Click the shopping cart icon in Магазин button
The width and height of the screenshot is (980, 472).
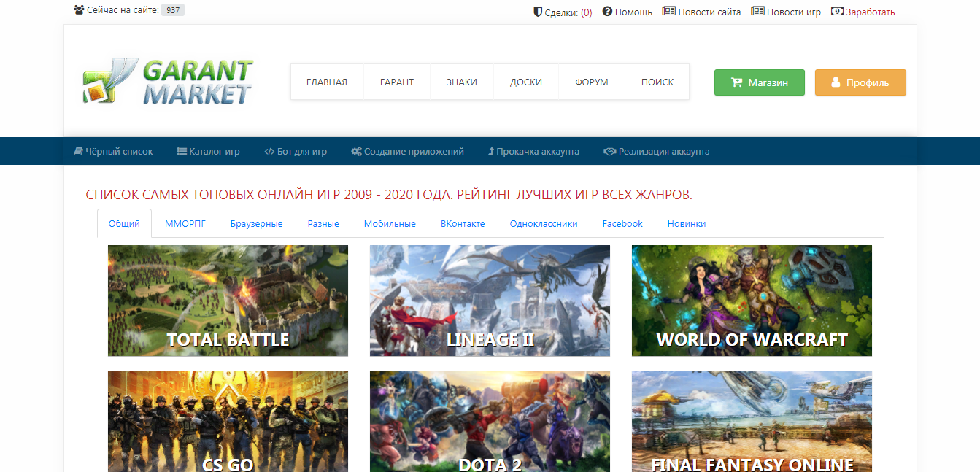pyautogui.click(x=736, y=82)
